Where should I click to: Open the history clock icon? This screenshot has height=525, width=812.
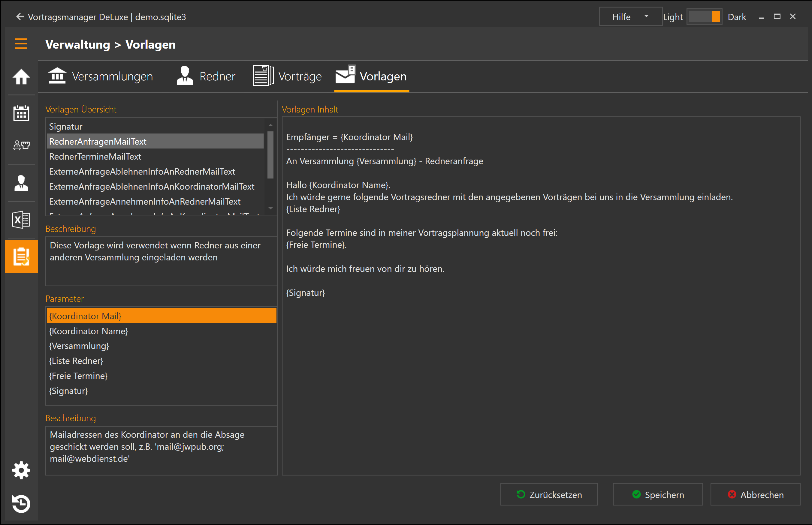click(x=21, y=503)
